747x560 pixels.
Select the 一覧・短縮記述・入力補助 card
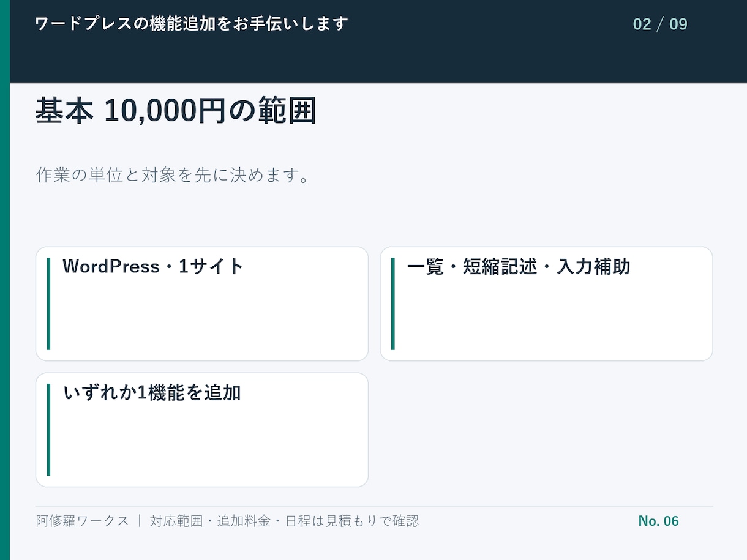click(546, 304)
